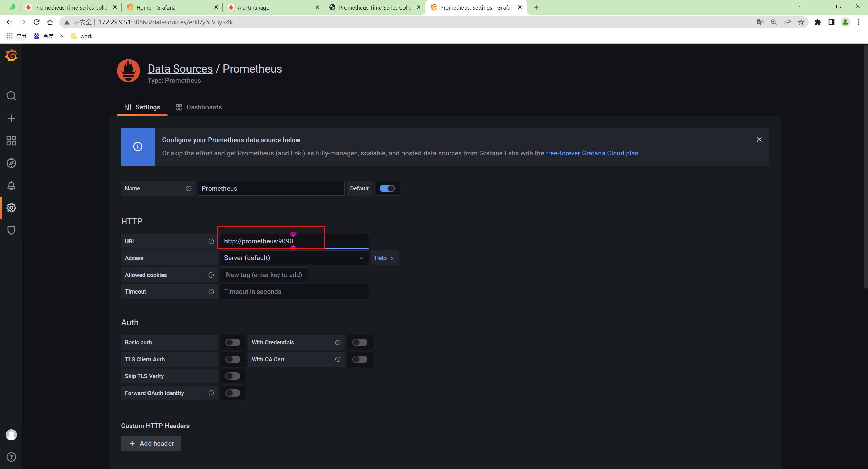Close the Alertmanager browser tab
The image size is (868, 469).
coord(317,7)
